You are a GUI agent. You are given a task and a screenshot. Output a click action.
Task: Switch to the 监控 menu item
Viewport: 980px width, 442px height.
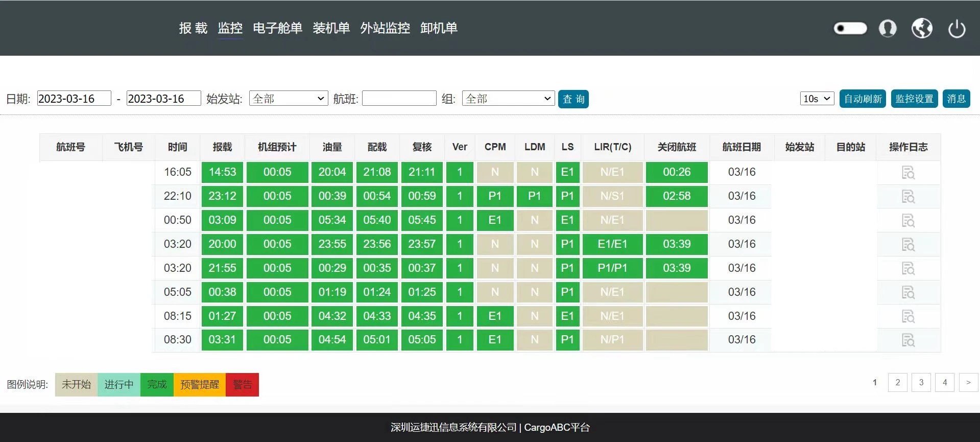tap(230, 28)
